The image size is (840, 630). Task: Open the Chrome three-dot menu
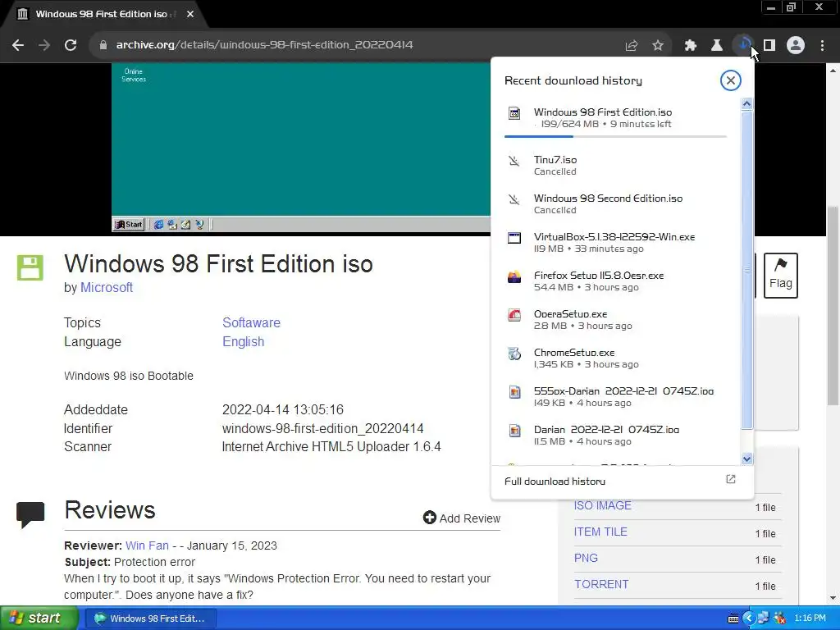click(x=822, y=46)
